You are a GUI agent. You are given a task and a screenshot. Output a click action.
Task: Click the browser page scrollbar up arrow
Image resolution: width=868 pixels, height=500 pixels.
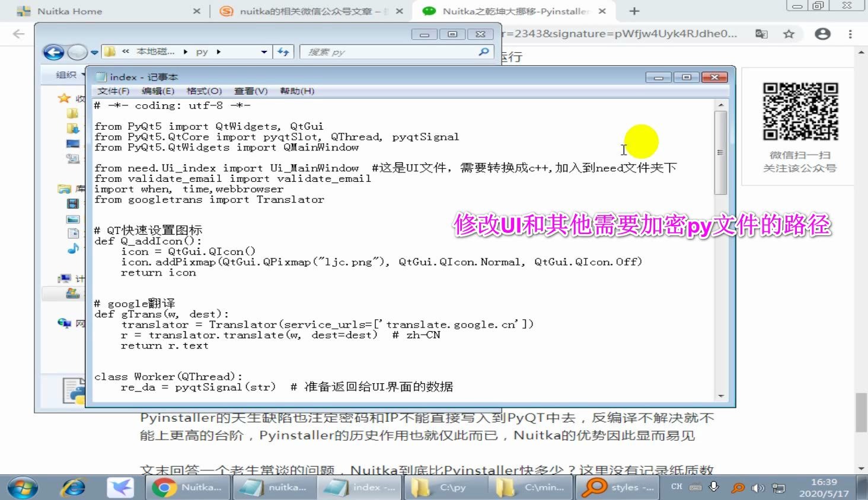(x=861, y=53)
